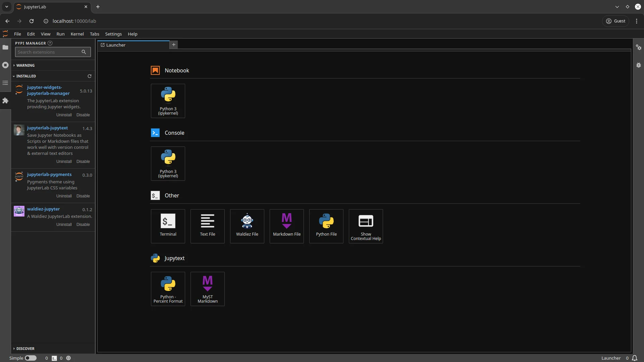644x362 pixels.
Task: Click the Search extensions input field
Action: point(49,52)
